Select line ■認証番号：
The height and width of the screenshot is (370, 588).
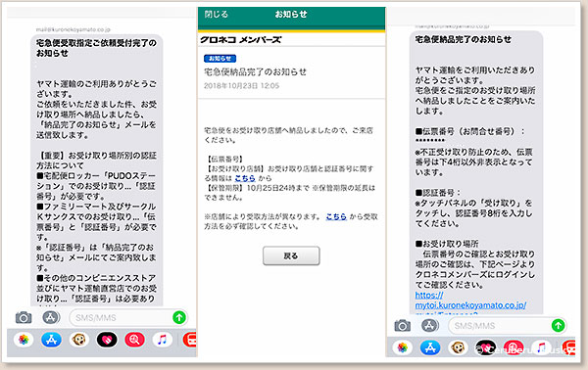(x=438, y=193)
